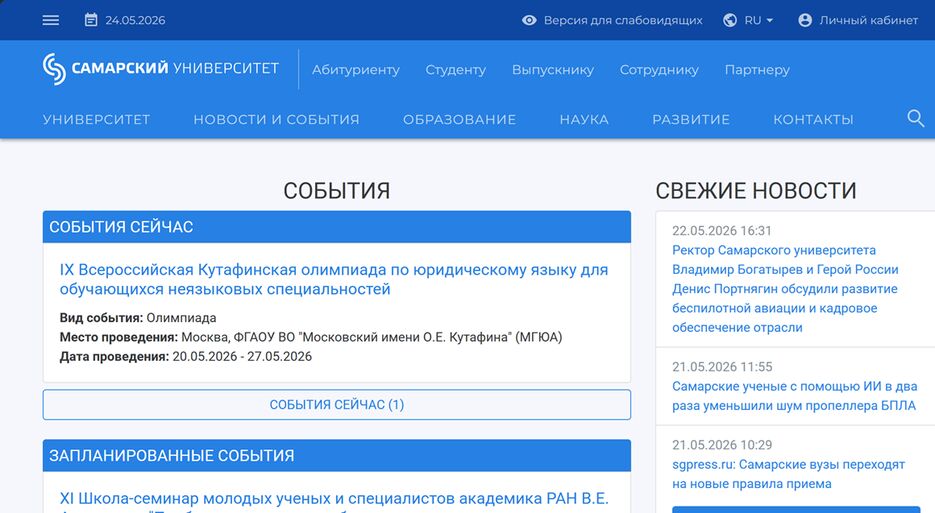Click the Вид события: Олимпиада line
The image size is (935, 513).
coord(138,318)
